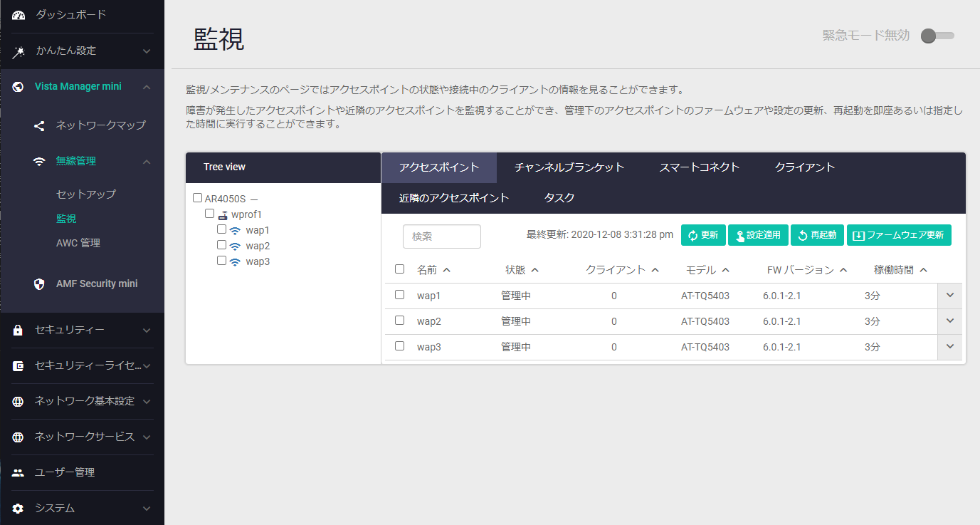
Task: Open the クライアント tab
Action: coord(804,167)
